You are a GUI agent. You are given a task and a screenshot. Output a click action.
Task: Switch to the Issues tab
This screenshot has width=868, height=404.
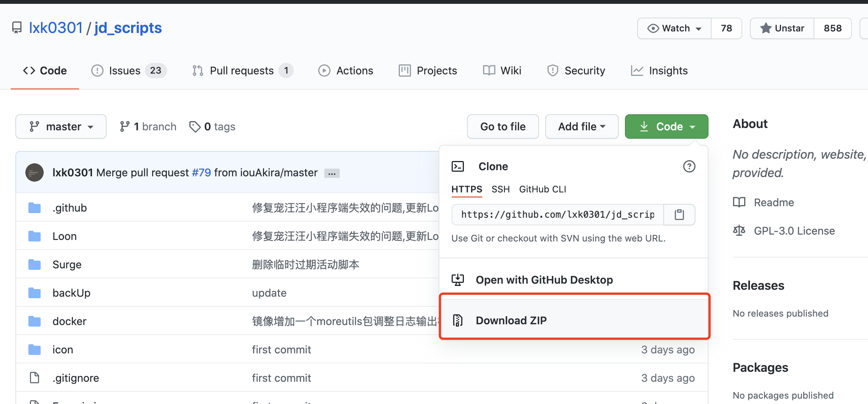tap(129, 71)
